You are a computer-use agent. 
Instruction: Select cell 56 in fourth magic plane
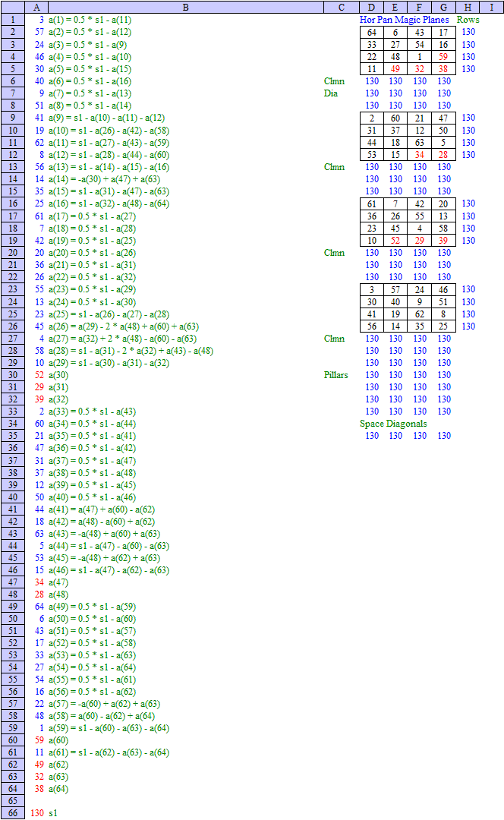pyautogui.click(x=372, y=326)
